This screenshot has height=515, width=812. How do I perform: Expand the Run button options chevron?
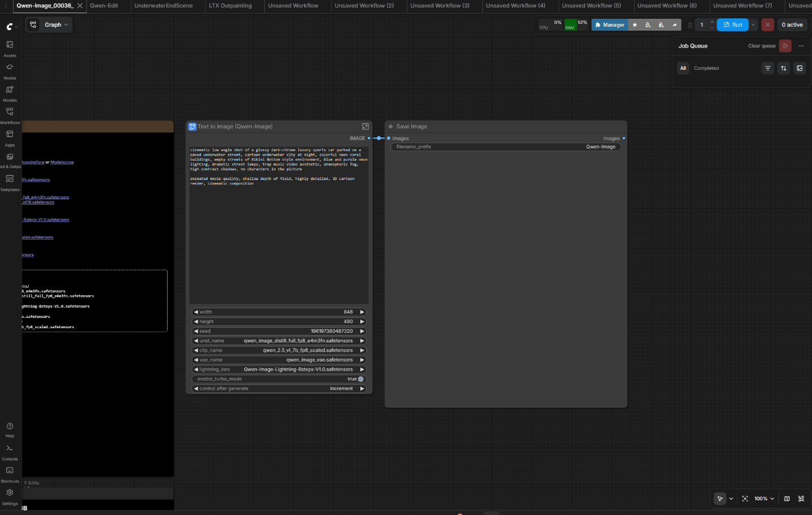[x=753, y=25]
